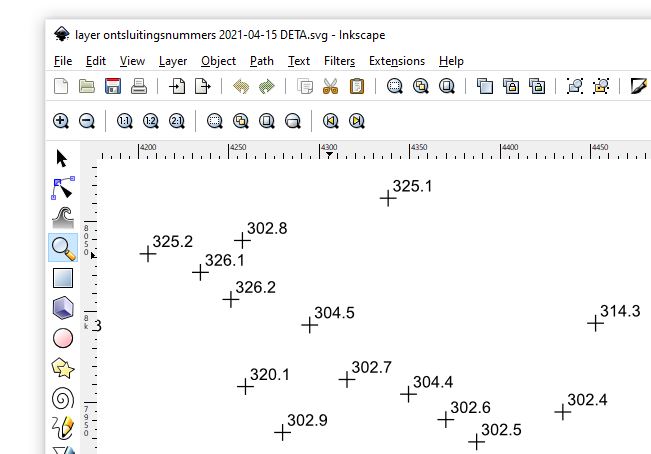The width and height of the screenshot is (651, 454).
Task: Select the Star polygon tool
Action: [x=62, y=368]
